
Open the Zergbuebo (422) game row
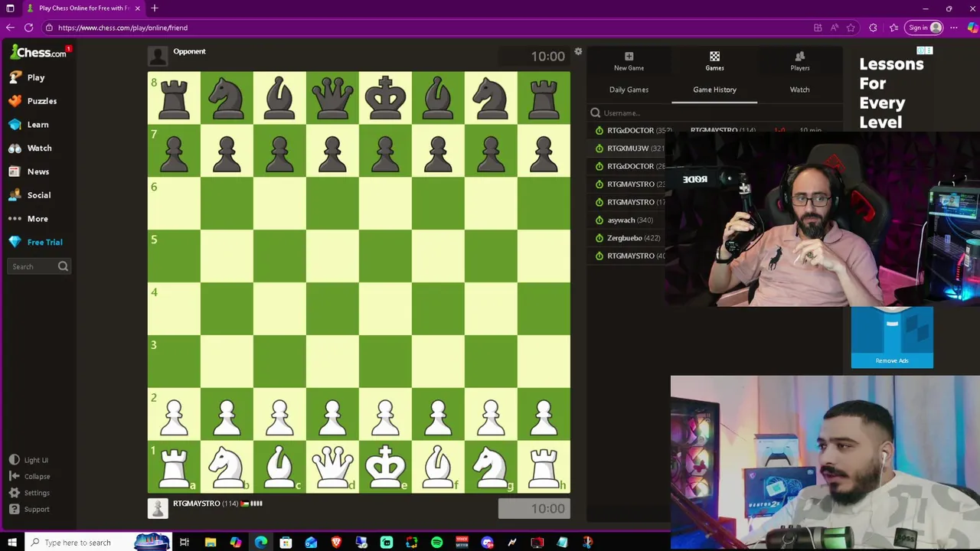[x=628, y=238]
